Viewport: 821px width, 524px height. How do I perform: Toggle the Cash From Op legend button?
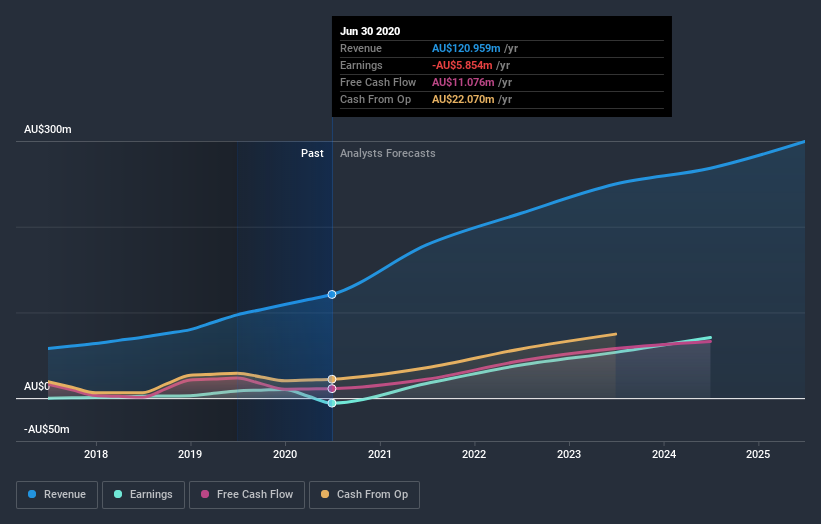[364, 495]
